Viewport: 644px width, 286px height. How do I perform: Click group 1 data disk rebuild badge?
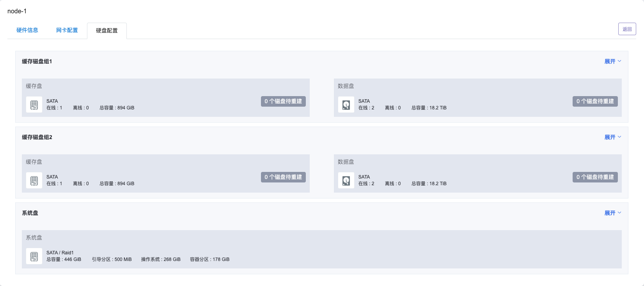tap(595, 101)
